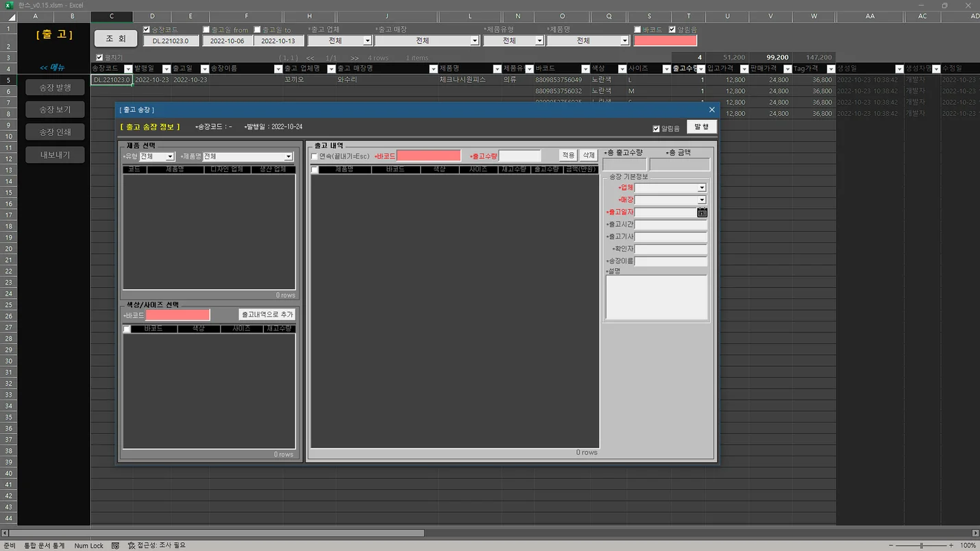Viewport: 980px width, 551px height.
Task: Adjust the zoom slider in status bar
Action: tap(922, 546)
